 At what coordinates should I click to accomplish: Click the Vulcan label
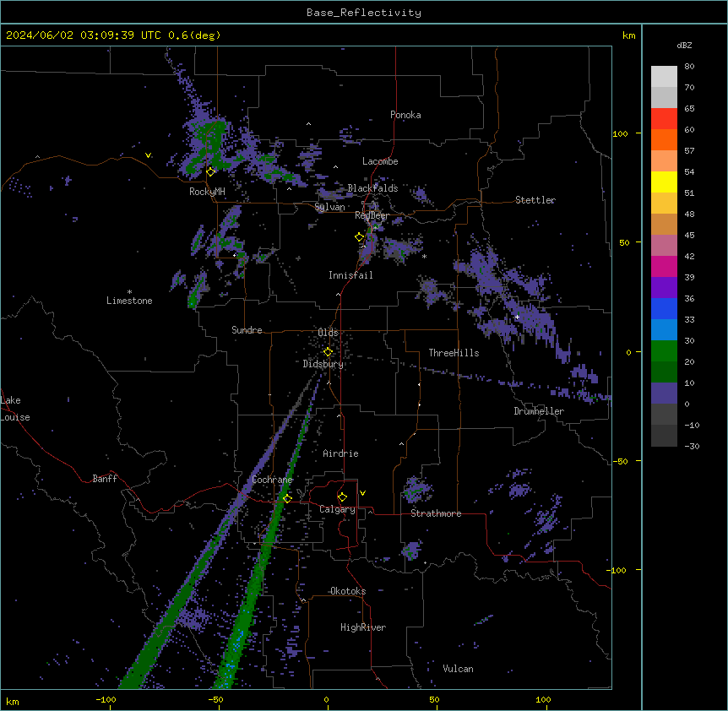(x=459, y=669)
